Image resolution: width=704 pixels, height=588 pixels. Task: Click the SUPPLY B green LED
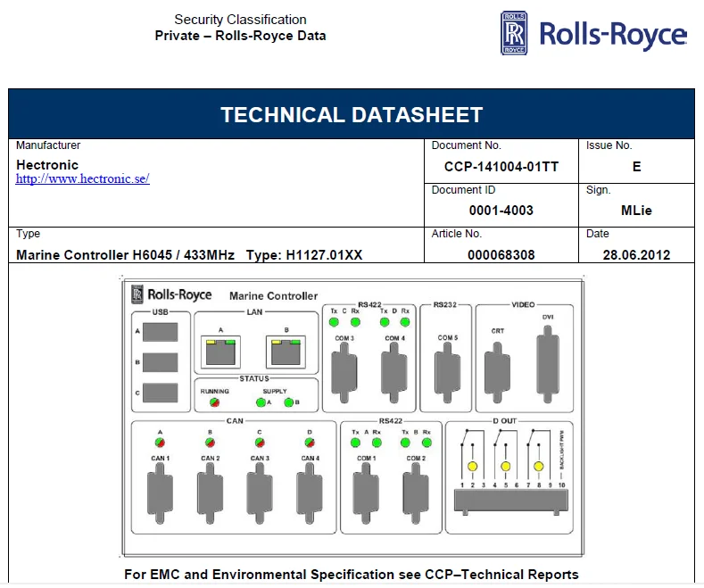(289, 402)
